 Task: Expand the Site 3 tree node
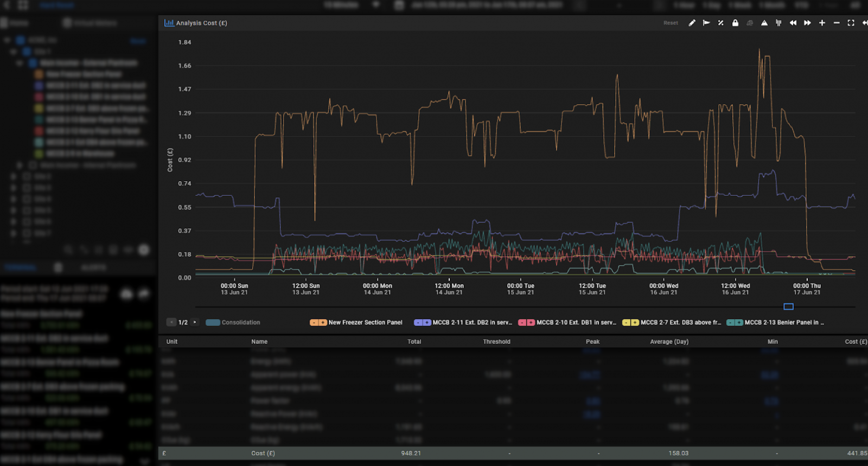(x=14, y=188)
